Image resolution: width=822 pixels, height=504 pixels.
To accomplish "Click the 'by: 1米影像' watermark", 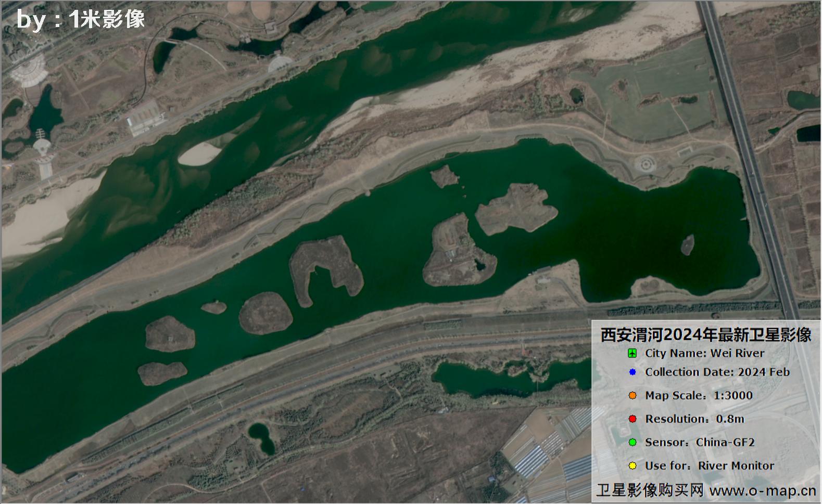I will [x=81, y=19].
